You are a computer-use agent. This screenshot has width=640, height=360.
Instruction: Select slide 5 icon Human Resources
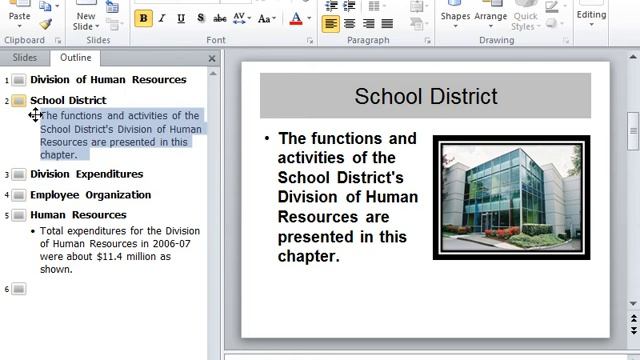point(18,215)
